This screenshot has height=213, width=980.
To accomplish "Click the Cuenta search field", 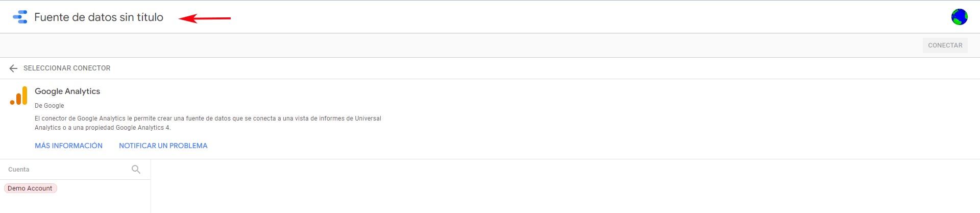I will (66, 169).
